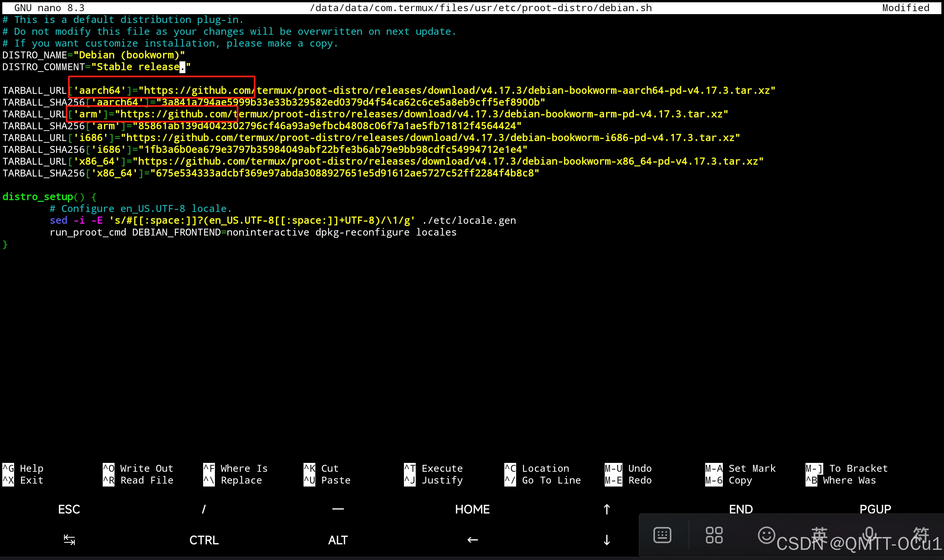The height and width of the screenshot is (560, 944).
Task: Open the keyboard switcher icon
Action: 662,535
